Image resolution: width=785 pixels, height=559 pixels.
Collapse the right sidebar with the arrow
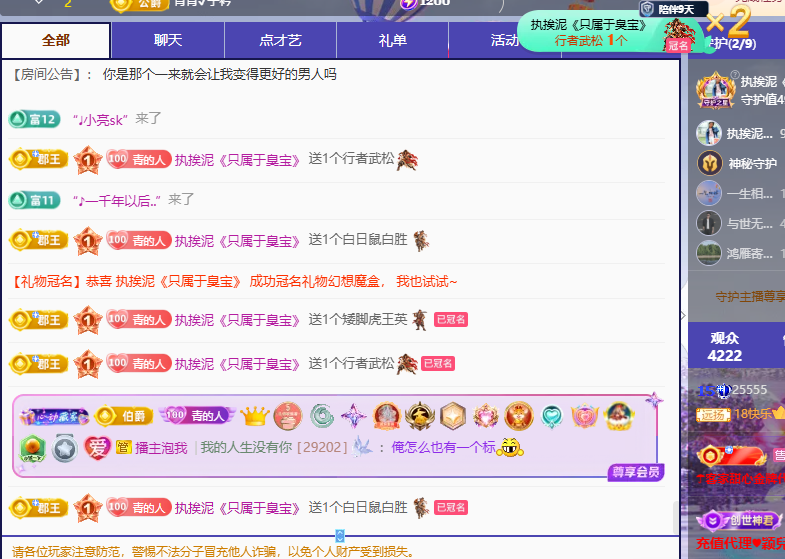(x=683, y=315)
